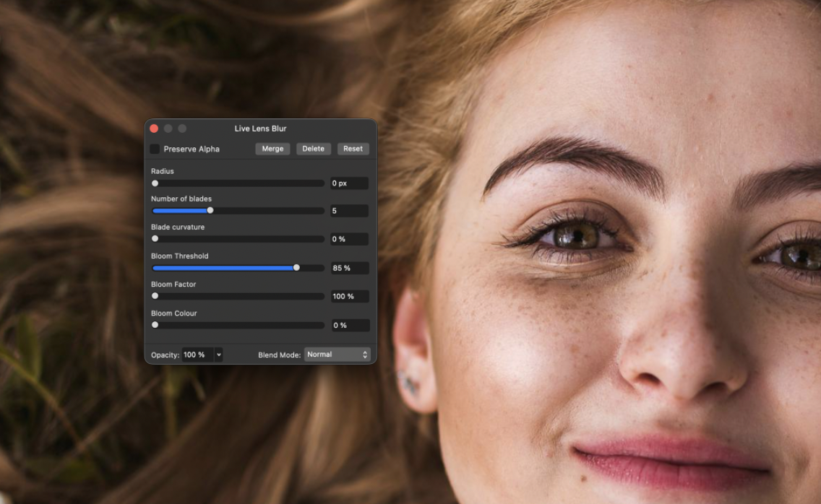The height and width of the screenshot is (504, 821).
Task: Click the Bloom Factor slider handle
Action: point(155,296)
